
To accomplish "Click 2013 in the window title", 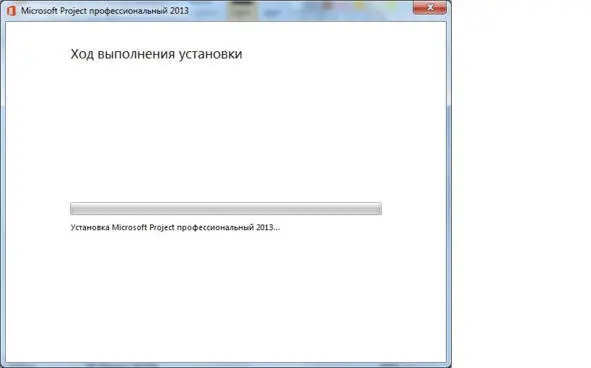I will [x=179, y=11].
